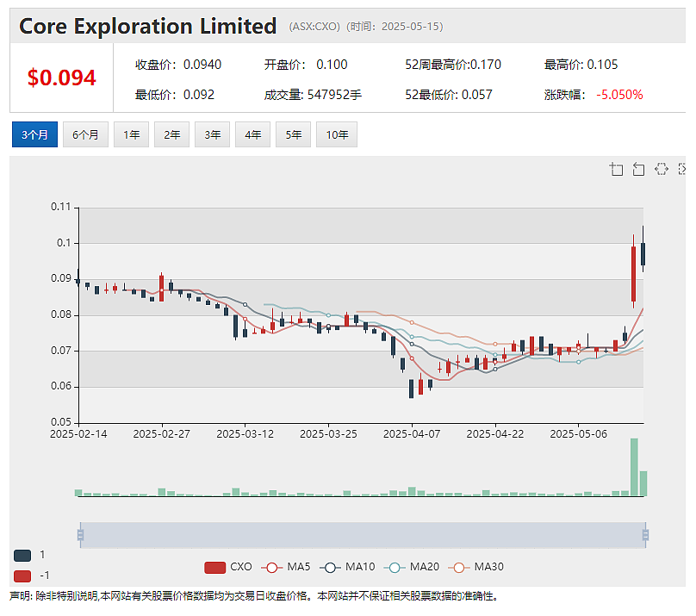Choose the 10年 range tab
Screen dimensions: 696x616
337,134
